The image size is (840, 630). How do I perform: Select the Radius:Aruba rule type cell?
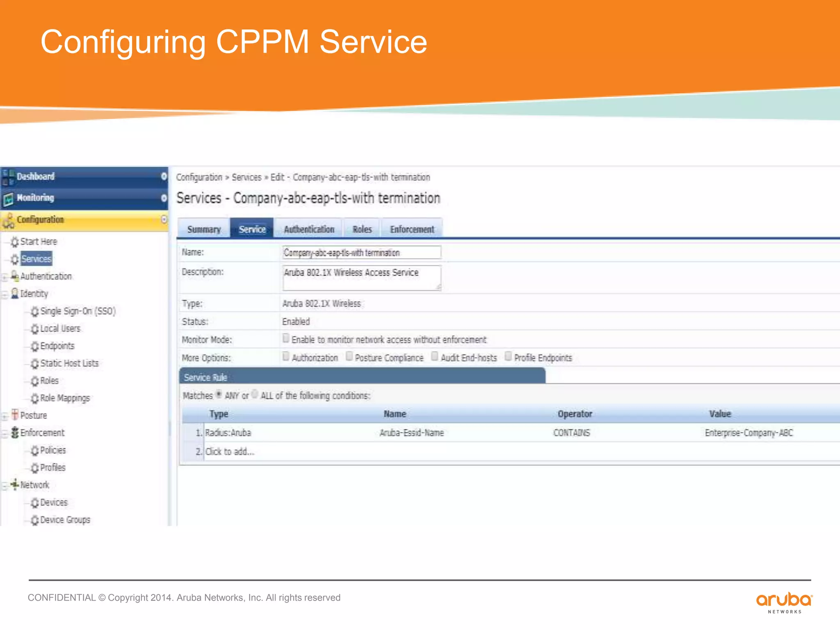(x=228, y=433)
